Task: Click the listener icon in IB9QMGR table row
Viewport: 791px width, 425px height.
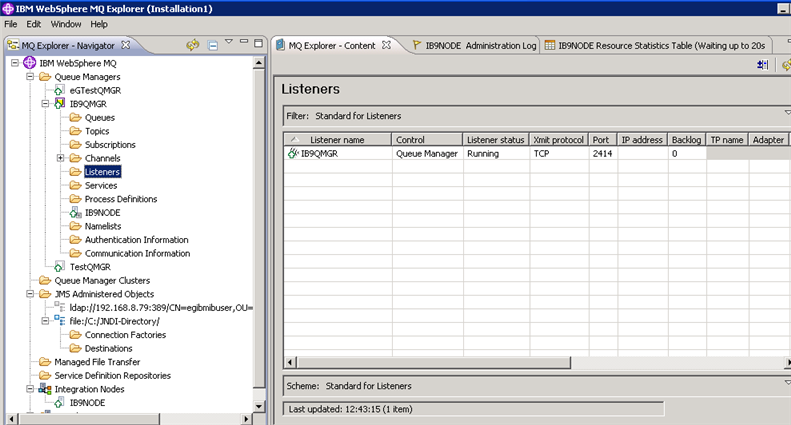Action: (x=293, y=153)
